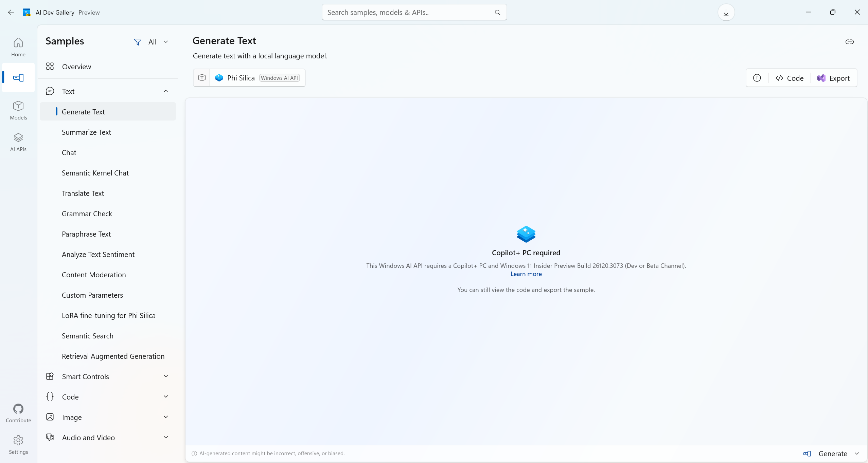
Task: Select the Summarize Text sample
Action: [108, 132]
